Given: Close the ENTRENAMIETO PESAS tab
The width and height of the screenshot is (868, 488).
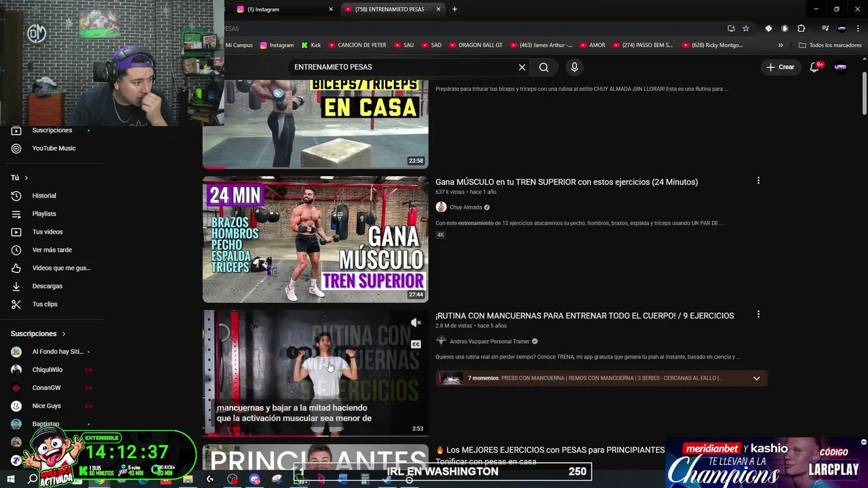Looking at the screenshot, I should (x=439, y=9).
